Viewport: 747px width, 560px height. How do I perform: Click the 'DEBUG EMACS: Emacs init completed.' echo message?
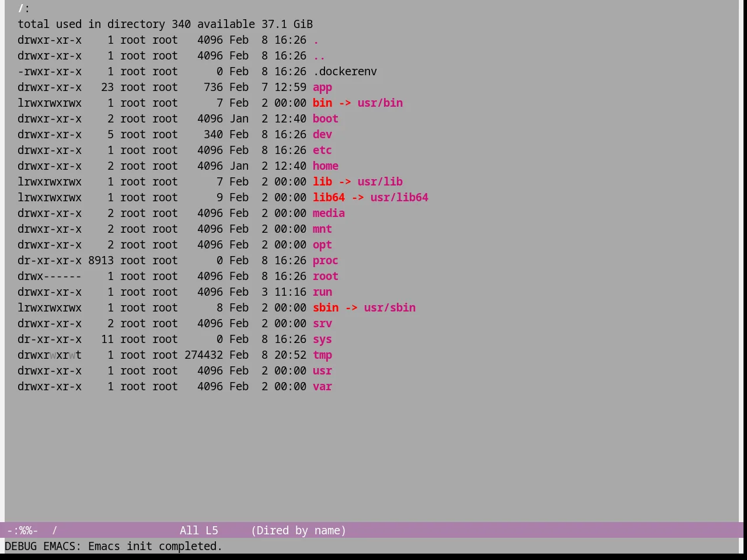[114, 546]
